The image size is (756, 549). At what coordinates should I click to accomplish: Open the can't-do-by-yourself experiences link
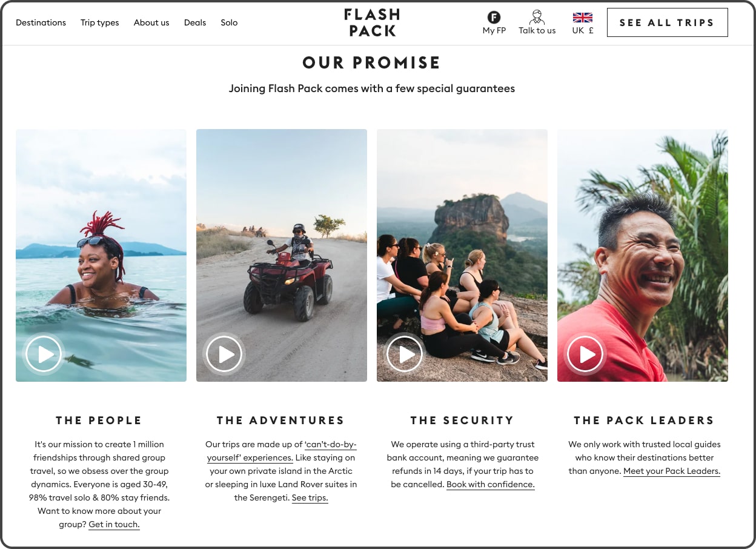281,451
